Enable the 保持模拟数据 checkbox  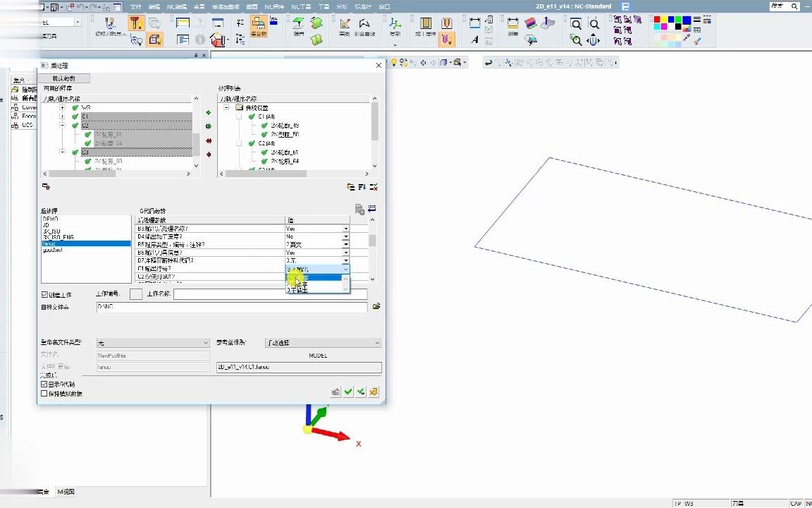[x=44, y=394]
